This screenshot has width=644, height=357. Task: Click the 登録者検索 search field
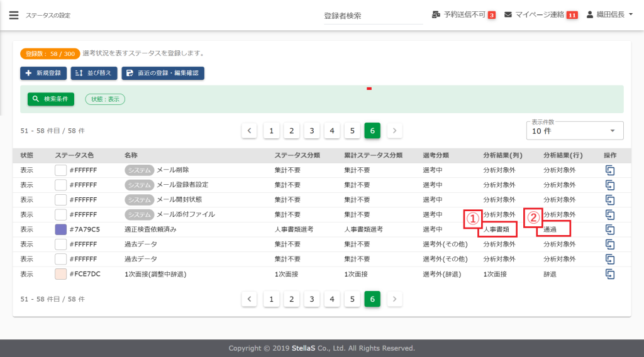point(372,16)
